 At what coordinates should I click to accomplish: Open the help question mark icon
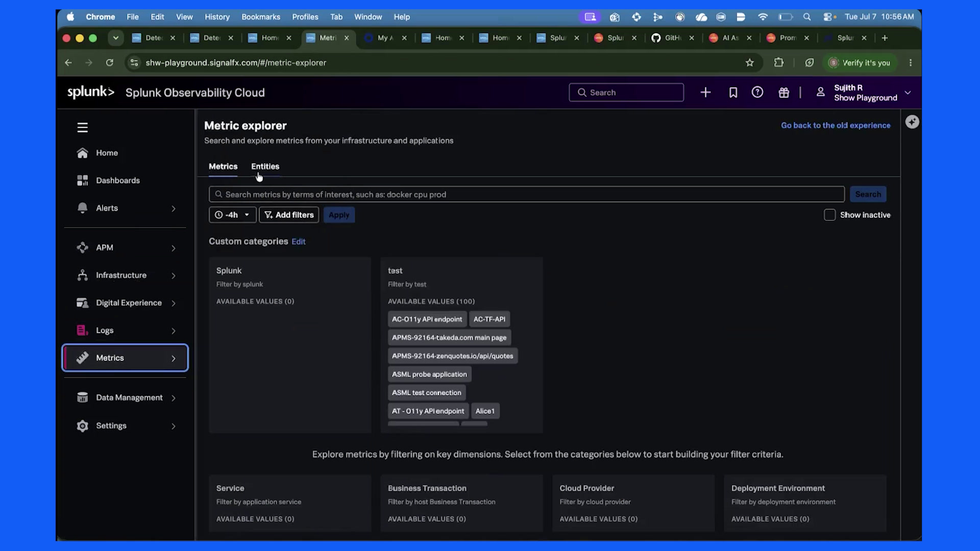[x=757, y=92]
